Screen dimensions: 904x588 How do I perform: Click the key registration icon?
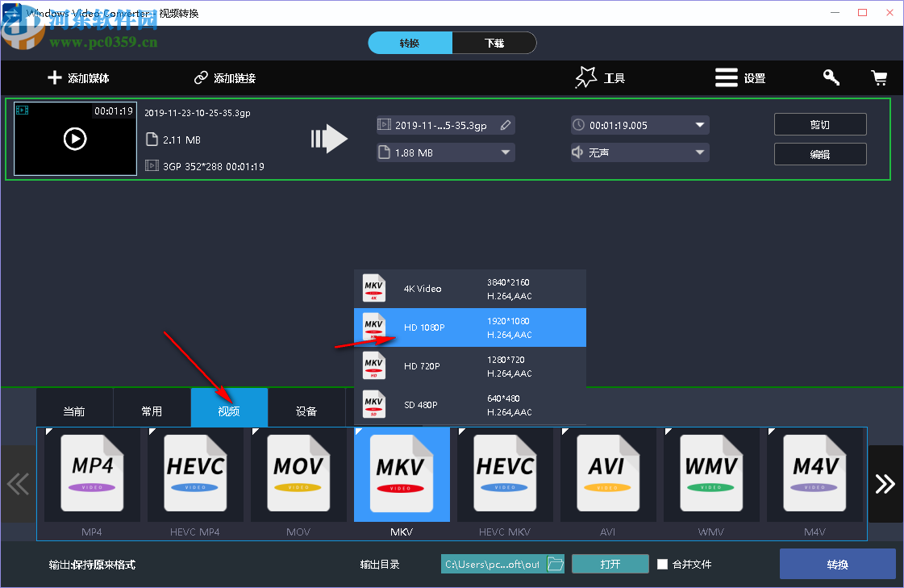click(x=831, y=77)
